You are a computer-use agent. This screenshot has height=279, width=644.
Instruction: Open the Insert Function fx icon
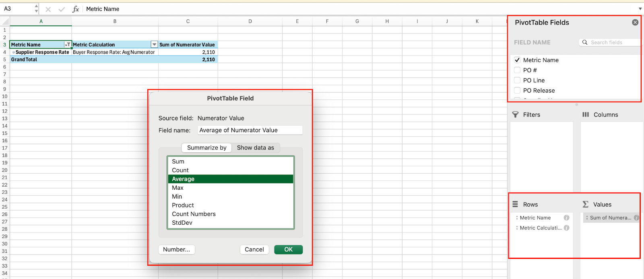76,9
